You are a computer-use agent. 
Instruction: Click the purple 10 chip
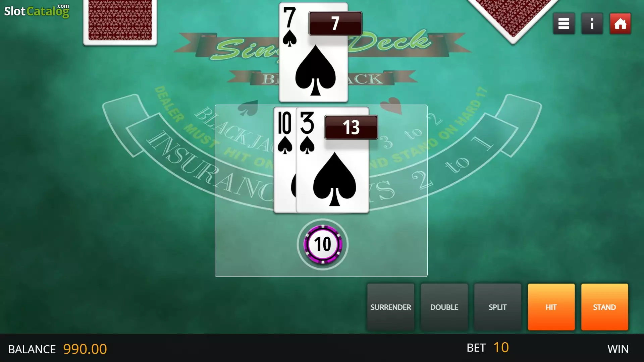323,244
